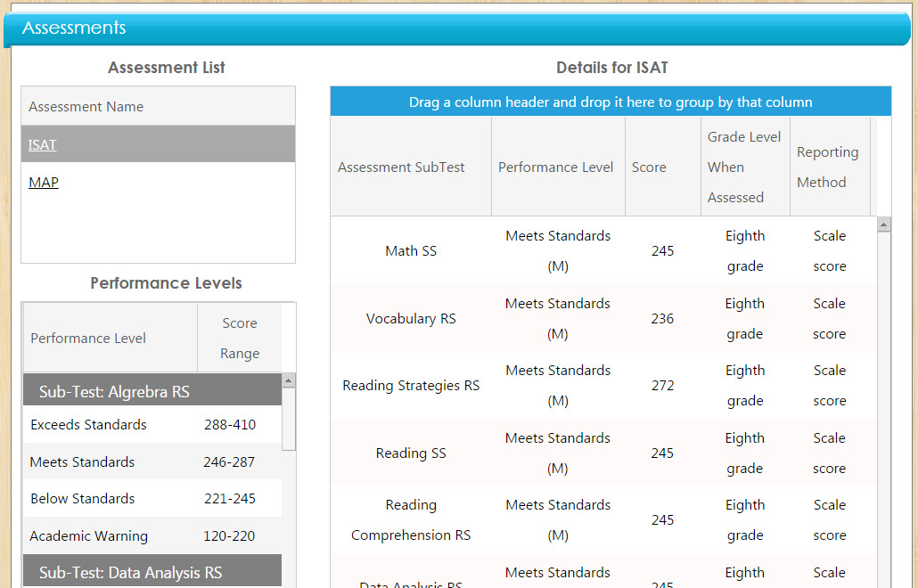Click Grade Level When Assessed column header

[745, 167]
